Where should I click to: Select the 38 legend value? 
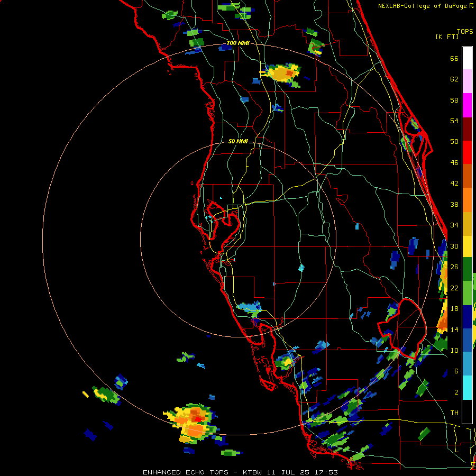tap(454, 204)
